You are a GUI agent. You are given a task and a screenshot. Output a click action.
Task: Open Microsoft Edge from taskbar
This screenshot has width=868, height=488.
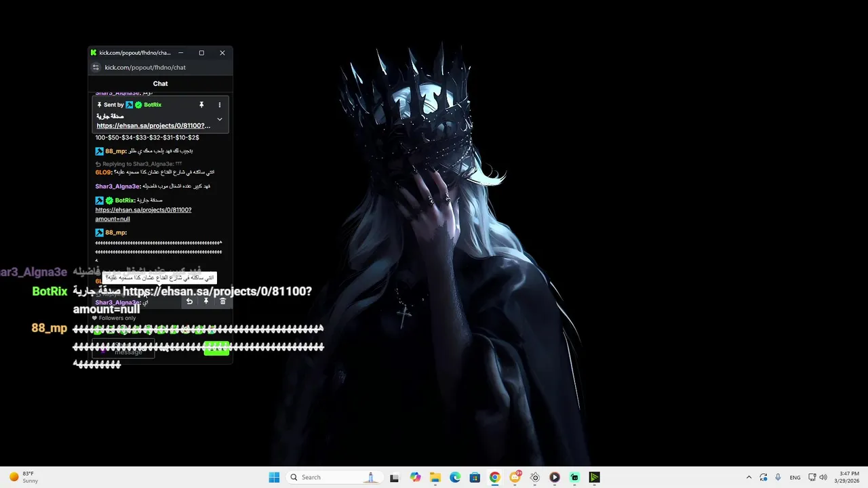[x=455, y=477]
